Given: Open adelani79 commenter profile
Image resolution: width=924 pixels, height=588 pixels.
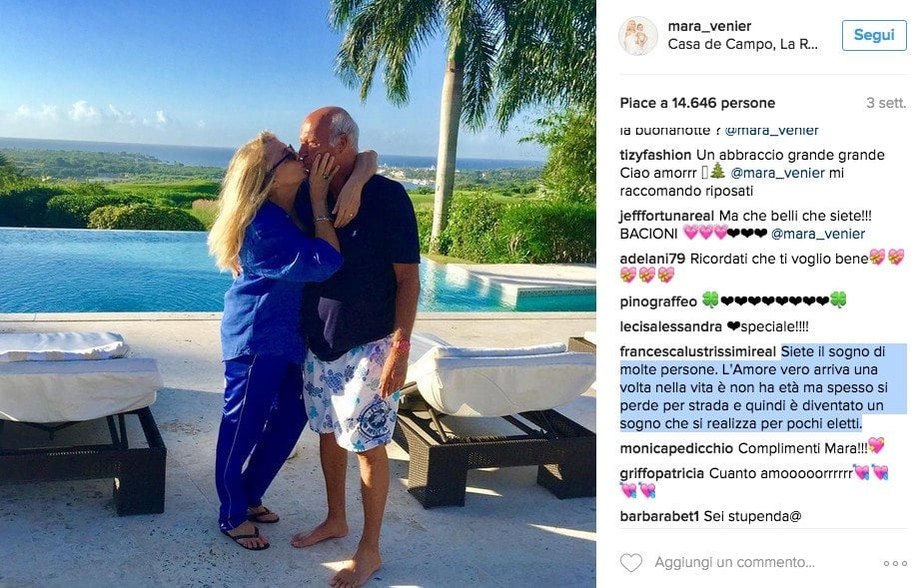Looking at the screenshot, I should [x=652, y=259].
